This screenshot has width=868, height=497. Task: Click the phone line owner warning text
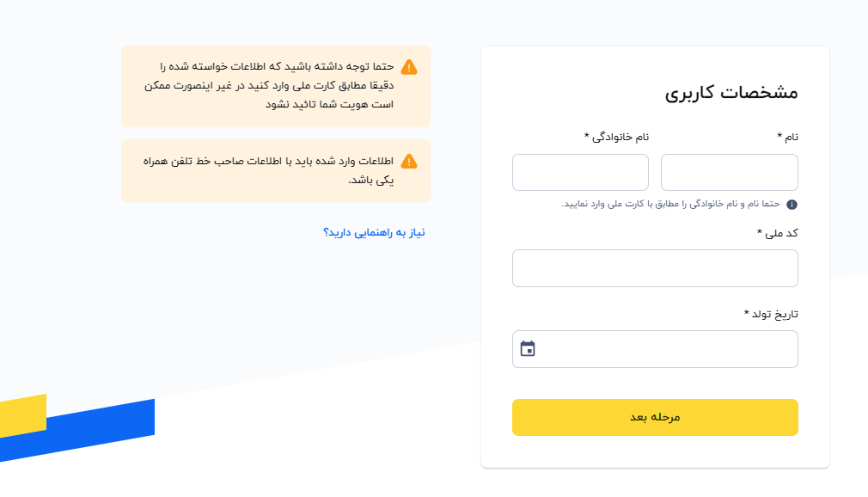268,170
